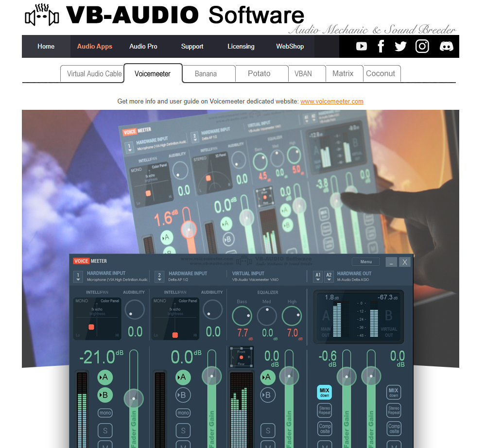Click the Hardware Input 1 level meter

pyautogui.click(x=82, y=410)
